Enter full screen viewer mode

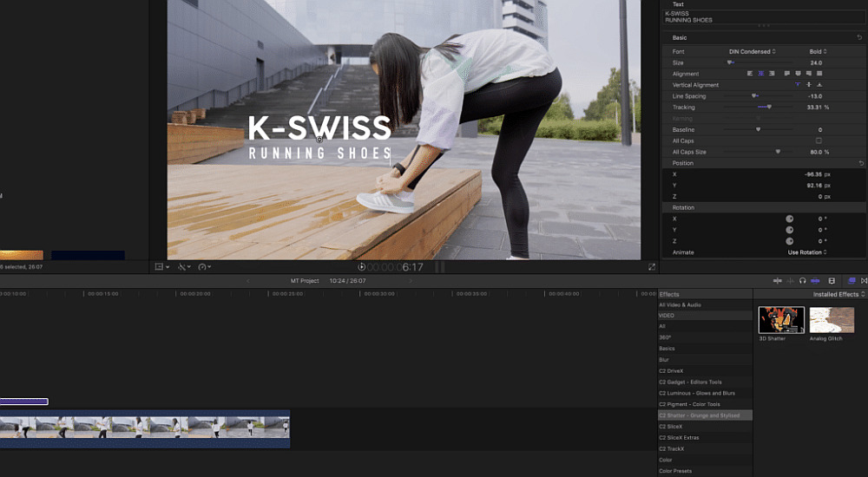coord(652,267)
